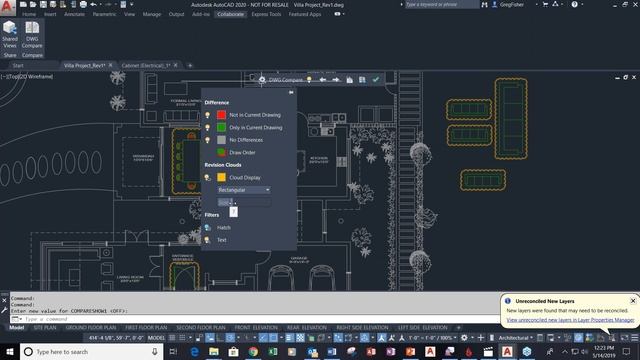Screen dimensions: 640x360
Task: Click the Plot printer icon in quick access toolbar
Action: pyautogui.click(x=83, y=4)
